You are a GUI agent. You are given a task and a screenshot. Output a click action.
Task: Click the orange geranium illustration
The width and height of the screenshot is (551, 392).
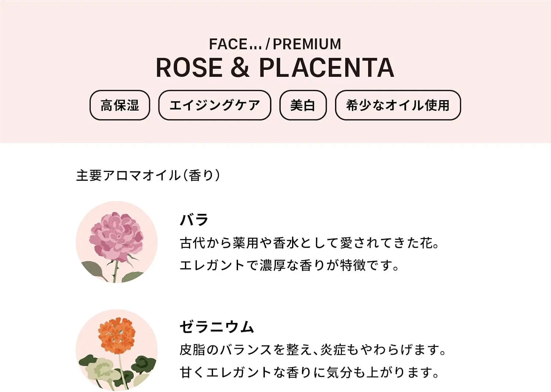coord(116,350)
